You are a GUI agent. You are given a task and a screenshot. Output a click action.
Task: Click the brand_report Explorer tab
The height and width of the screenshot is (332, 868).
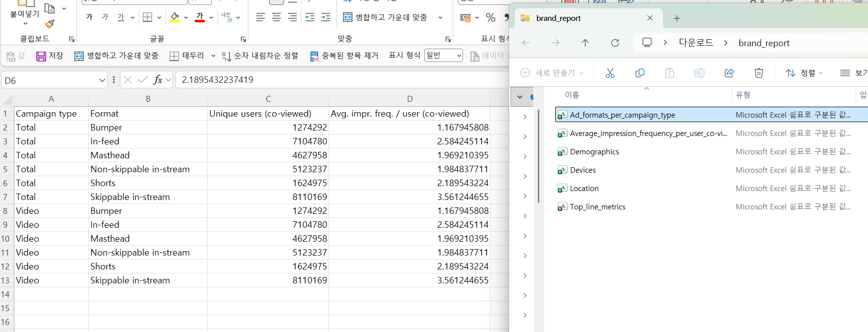(588, 18)
